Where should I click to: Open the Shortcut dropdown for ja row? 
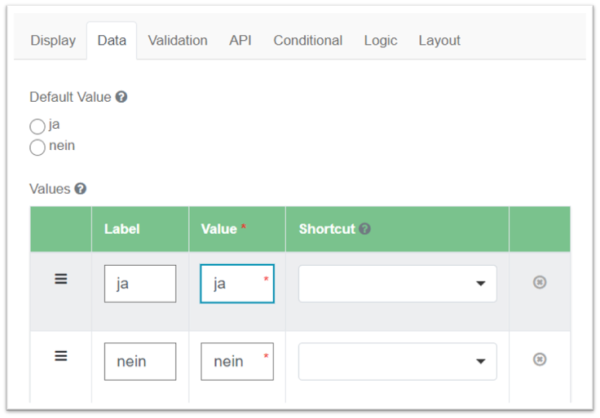click(x=398, y=284)
